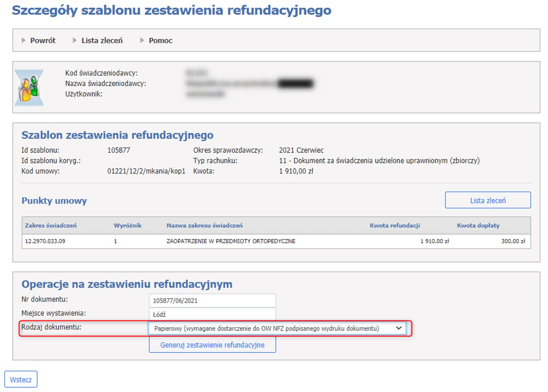Click the provider contact icon in header panel
548x392 pixels.
tap(29, 86)
